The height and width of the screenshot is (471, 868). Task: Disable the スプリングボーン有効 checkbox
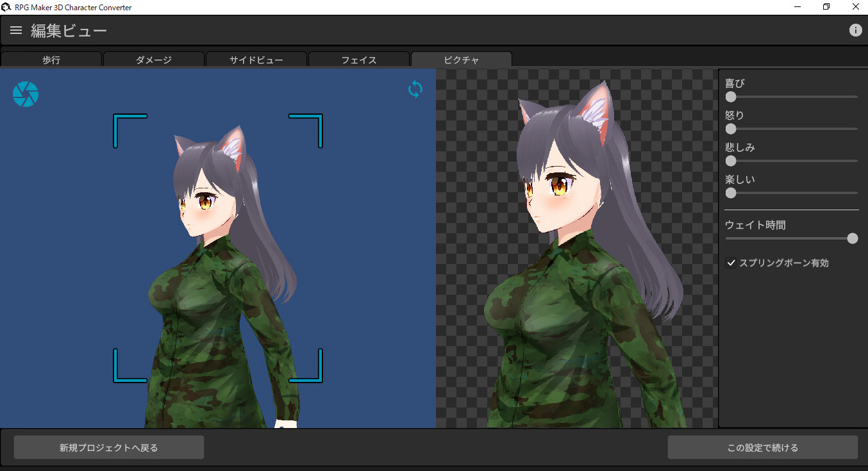(x=731, y=262)
